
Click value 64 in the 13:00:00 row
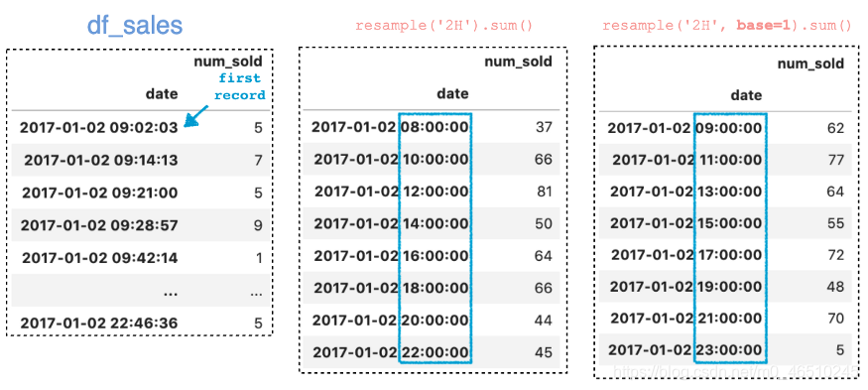pyautogui.click(x=836, y=193)
